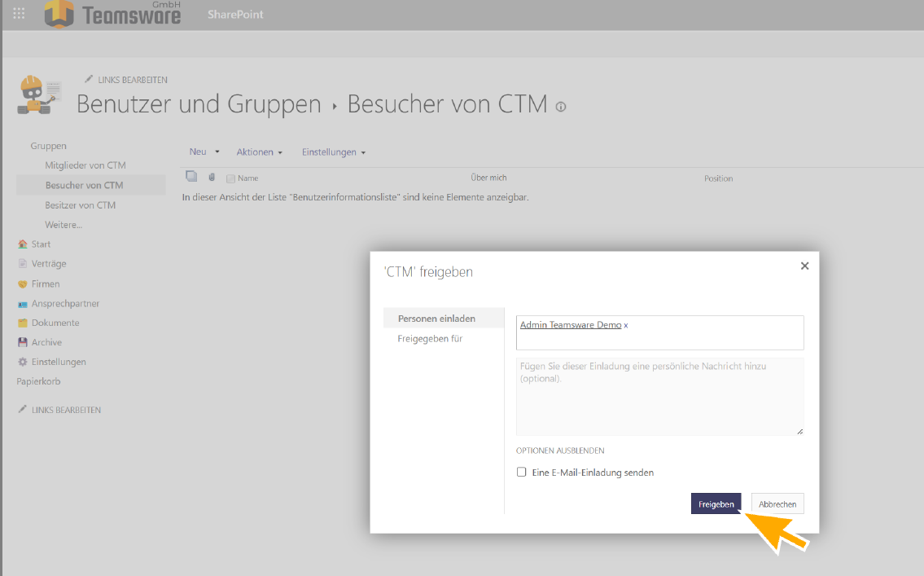This screenshot has height=576, width=924.
Task: Expand the Aktionen dropdown menu
Action: coord(259,152)
